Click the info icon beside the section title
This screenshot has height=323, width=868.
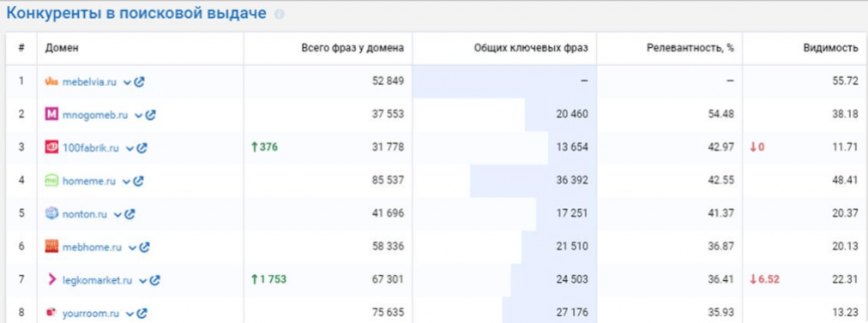280,15
